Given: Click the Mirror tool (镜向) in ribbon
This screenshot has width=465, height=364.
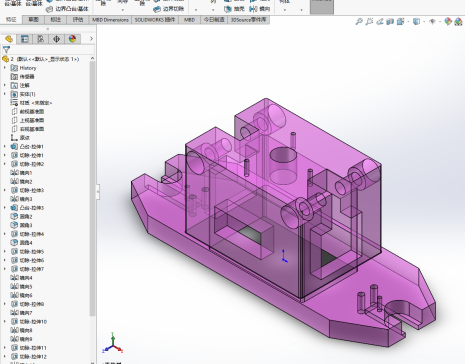Looking at the screenshot, I should 260,9.
